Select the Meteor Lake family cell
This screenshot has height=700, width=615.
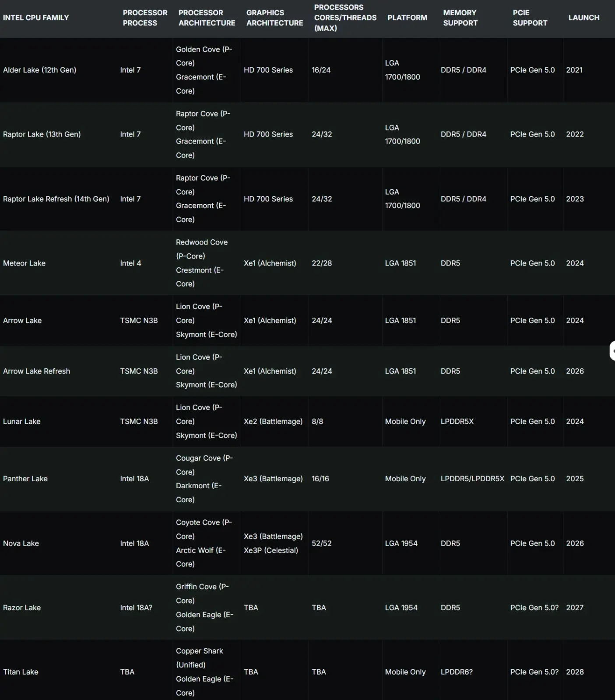click(x=24, y=263)
